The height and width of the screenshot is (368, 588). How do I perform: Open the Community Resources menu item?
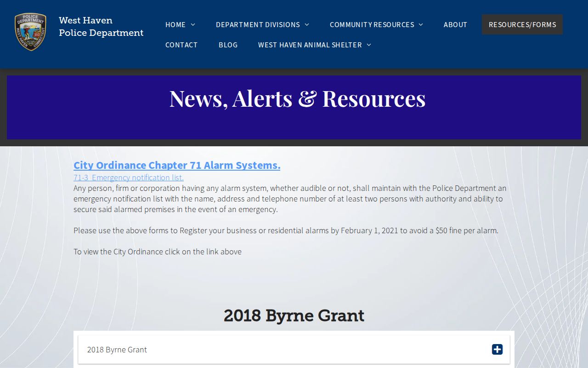(372, 24)
